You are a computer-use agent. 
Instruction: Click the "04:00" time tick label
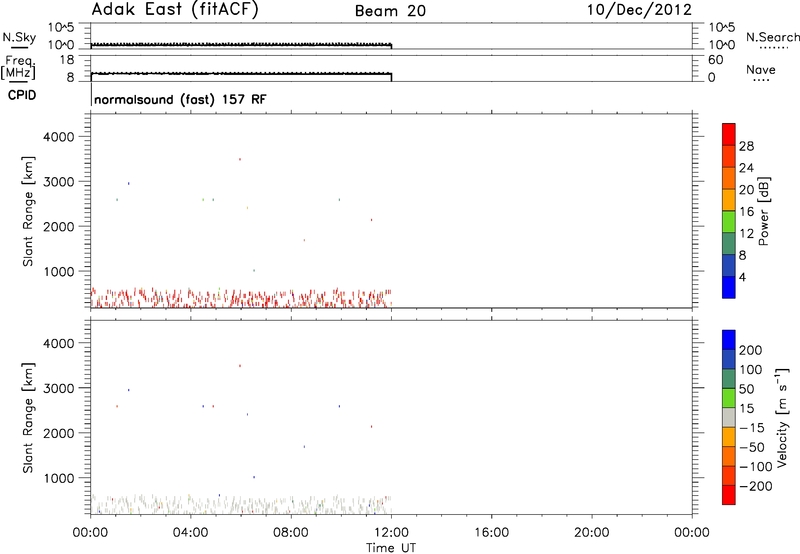190,533
